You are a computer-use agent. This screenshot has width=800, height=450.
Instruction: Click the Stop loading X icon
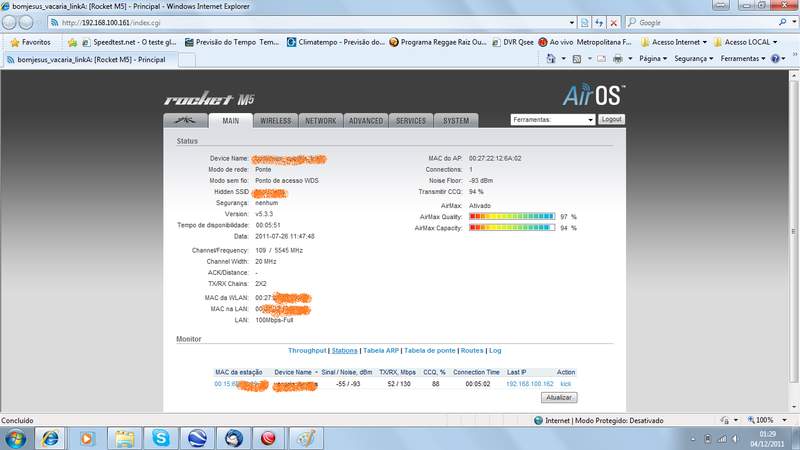(x=614, y=22)
